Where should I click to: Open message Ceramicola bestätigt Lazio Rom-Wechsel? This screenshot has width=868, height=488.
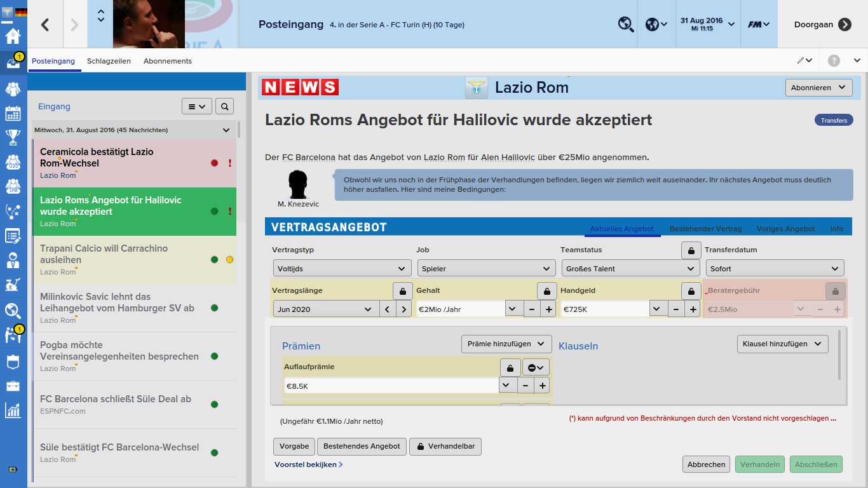coord(134,163)
